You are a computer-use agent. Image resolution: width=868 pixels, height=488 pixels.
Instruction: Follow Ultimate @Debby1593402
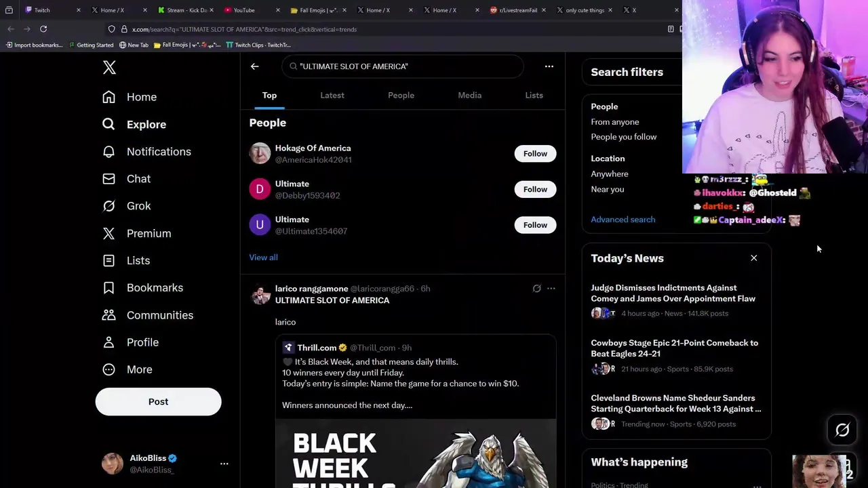point(535,190)
